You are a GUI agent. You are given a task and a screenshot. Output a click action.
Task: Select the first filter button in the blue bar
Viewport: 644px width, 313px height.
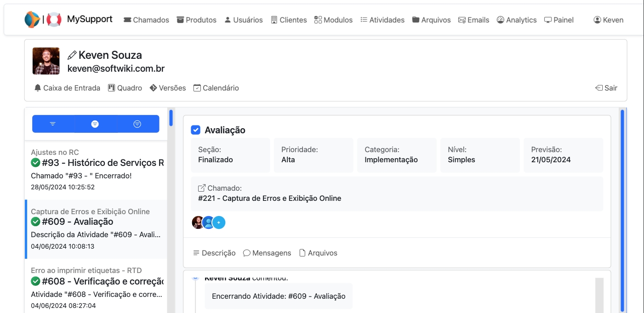point(53,124)
